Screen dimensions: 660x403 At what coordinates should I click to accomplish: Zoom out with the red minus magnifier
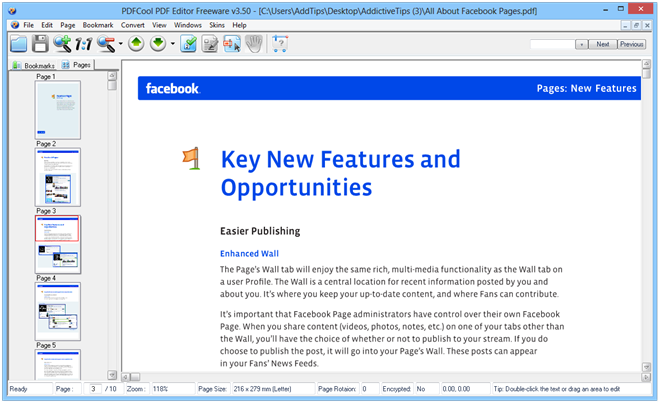(106, 44)
